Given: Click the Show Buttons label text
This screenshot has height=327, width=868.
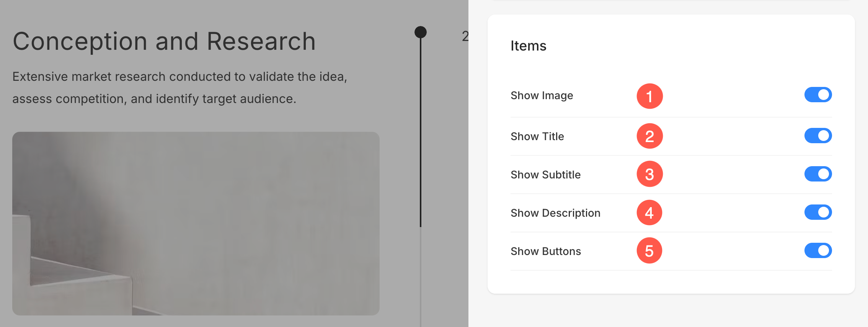Looking at the screenshot, I should [546, 251].
